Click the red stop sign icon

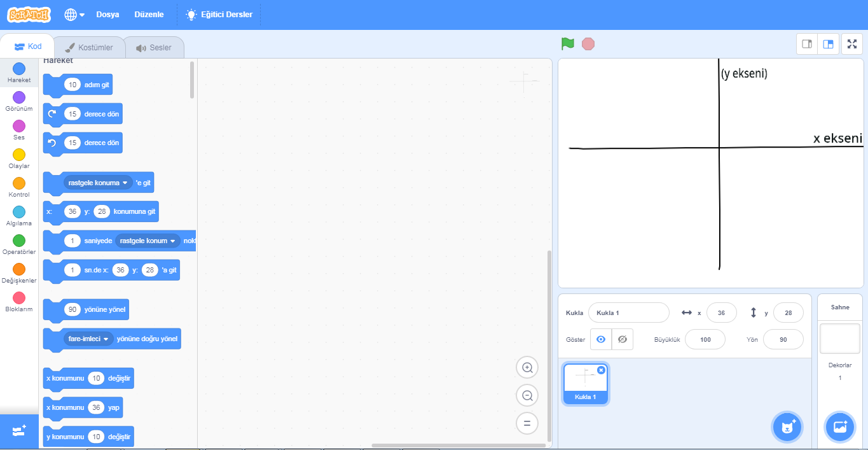pyautogui.click(x=588, y=44)
